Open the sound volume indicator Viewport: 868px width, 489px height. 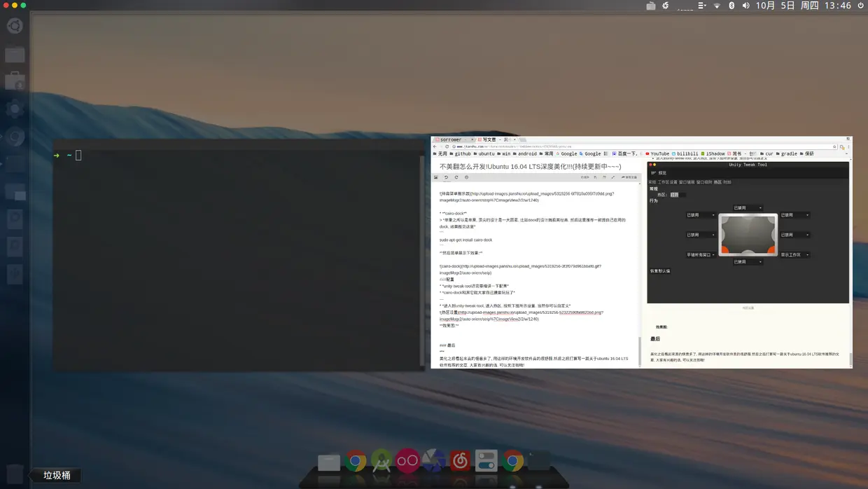tap(745, 6)
